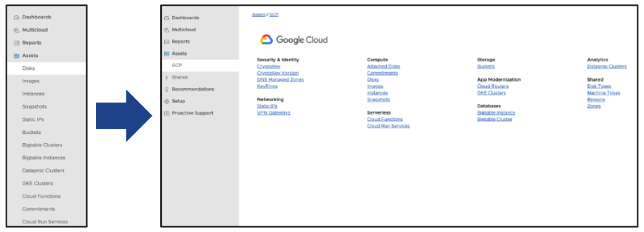Click Reports icon in left old menu panel
This screenshot has width=644, height=232.
(x=17, y=43)
